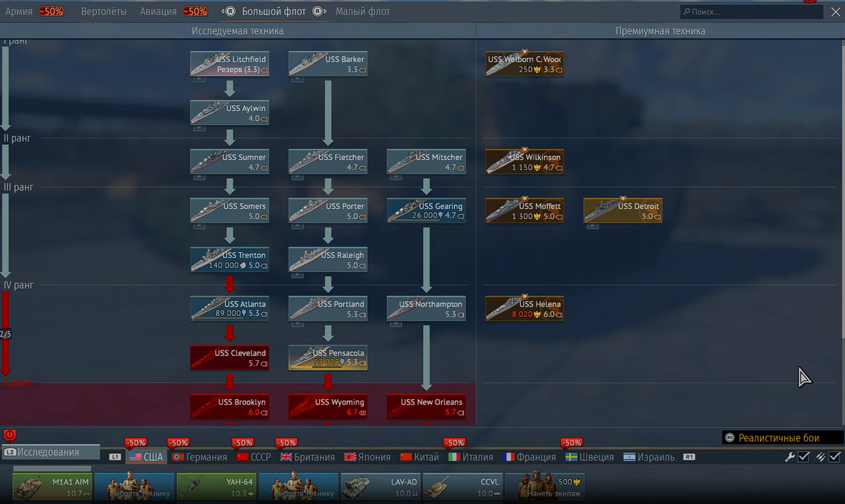Select the USS Pensacola research card
845x504 pixels.
point(328,357)
